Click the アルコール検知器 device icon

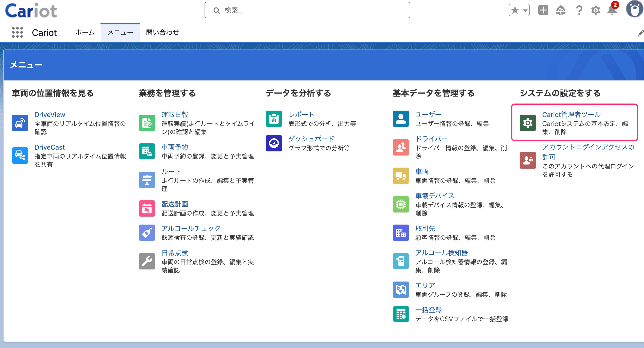[401, 261]
